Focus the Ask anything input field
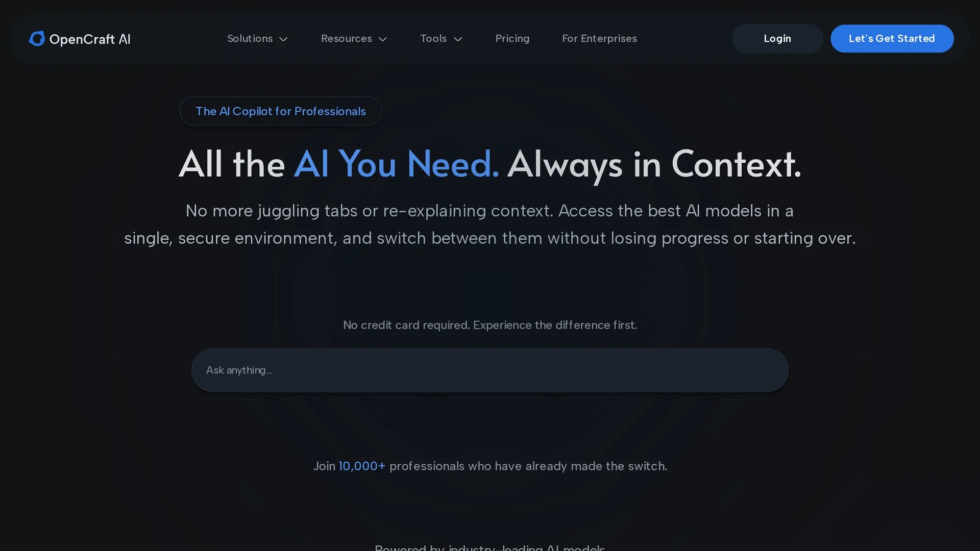980x551 pixels. coord(489,370)
